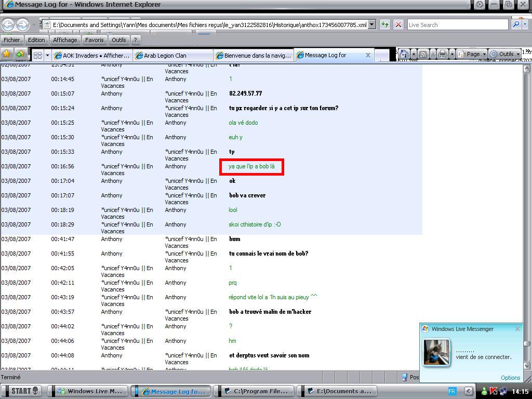Open the ? help menu
The width and height of the screenshot is (532, 399).
(136, 40)
